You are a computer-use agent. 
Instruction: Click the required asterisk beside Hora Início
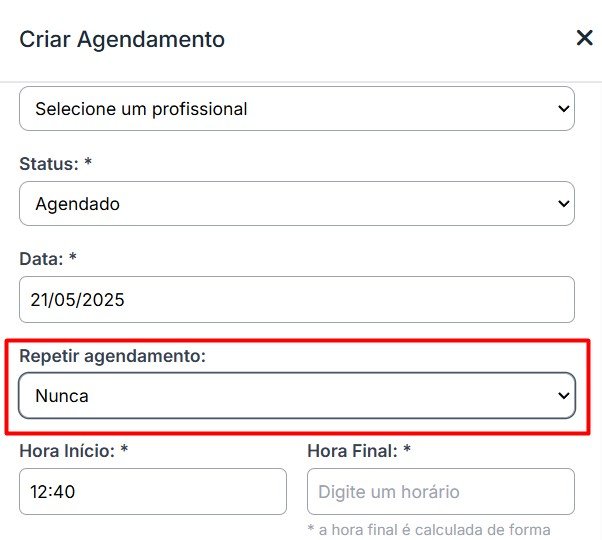(124, 450)
